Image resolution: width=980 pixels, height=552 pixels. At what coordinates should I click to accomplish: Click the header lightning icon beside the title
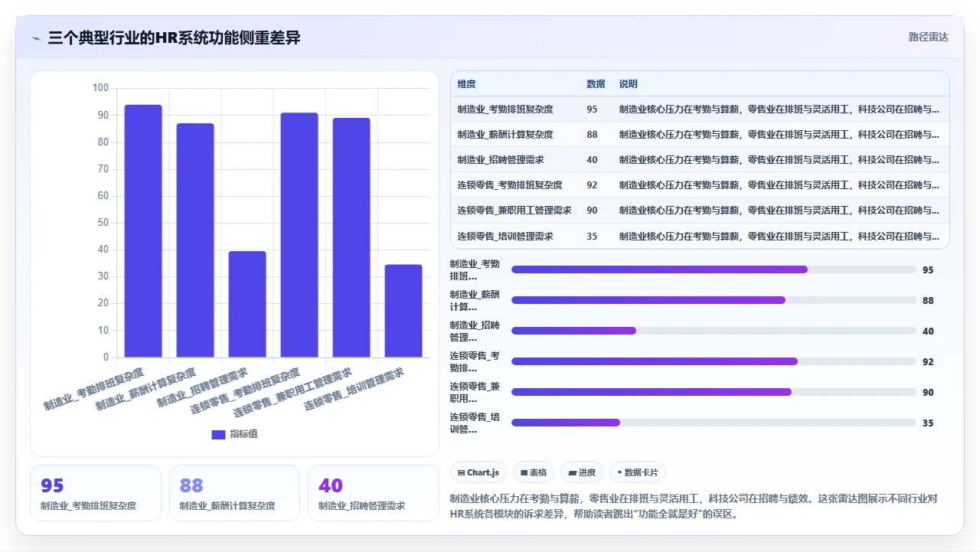(x=36, y=38)
